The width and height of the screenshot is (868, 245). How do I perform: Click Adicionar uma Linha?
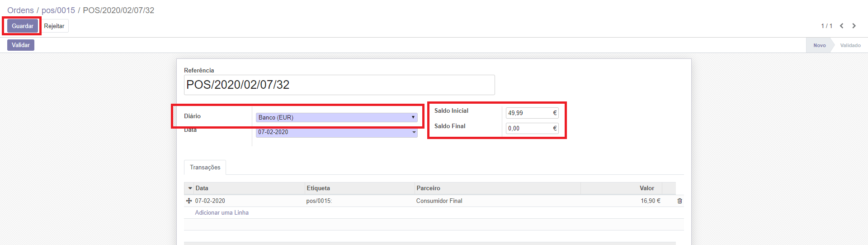pos(222,212)
